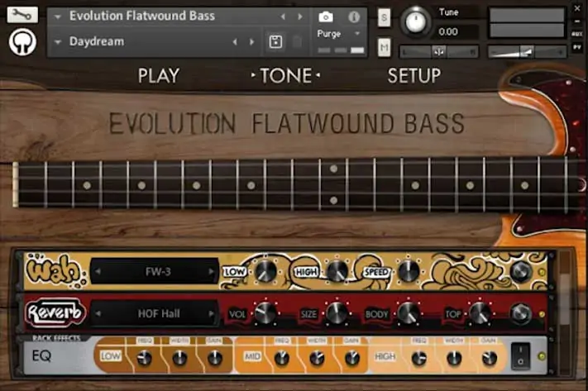Open the instrument info icon
The width and height of the screenshot is (588, 391).
[x=354, y=17]
